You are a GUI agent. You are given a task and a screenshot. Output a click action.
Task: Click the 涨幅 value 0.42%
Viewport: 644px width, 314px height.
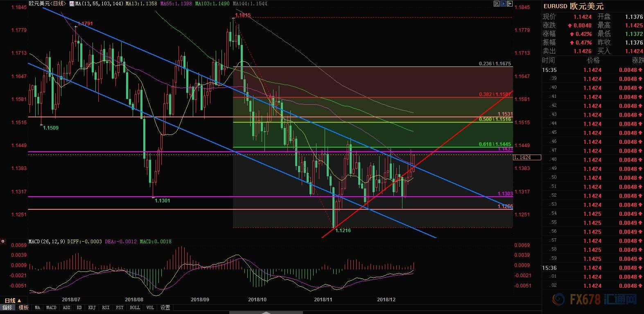(583, 34)
